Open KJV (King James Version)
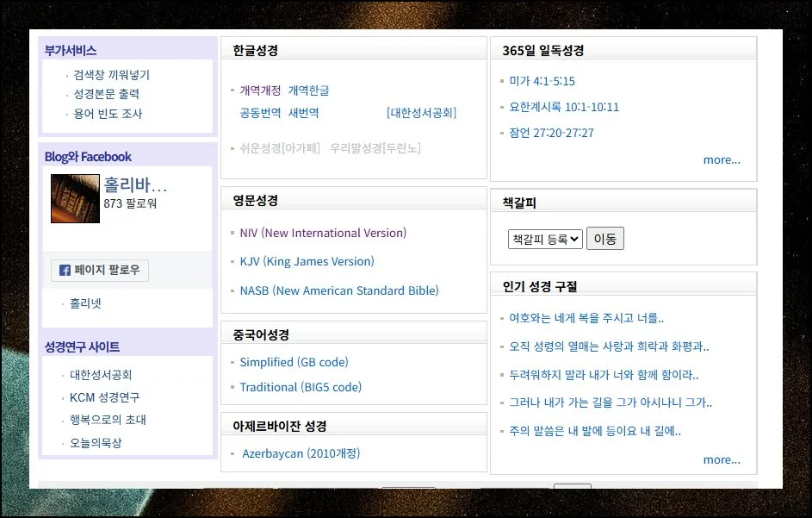Viewport: 812px width, 518px height. [307, 261]
